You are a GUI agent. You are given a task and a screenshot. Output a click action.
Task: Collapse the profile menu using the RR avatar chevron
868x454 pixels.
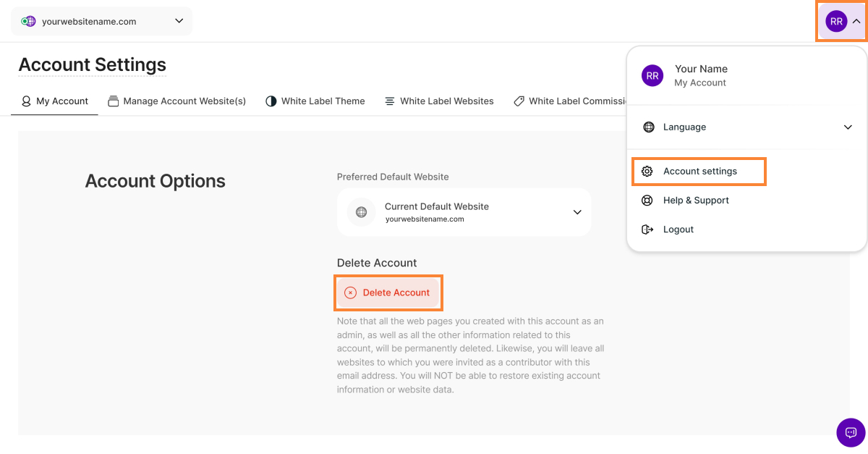pyautogui.click(x=856, y=22)
